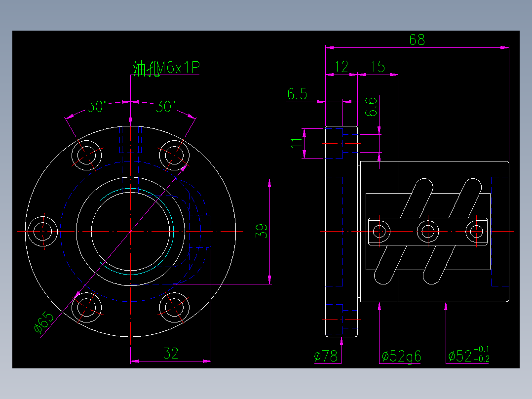Viewport: 532px width, 399px height.
Task: Select the cyan thread arc in bore
Action: [173, 231]
